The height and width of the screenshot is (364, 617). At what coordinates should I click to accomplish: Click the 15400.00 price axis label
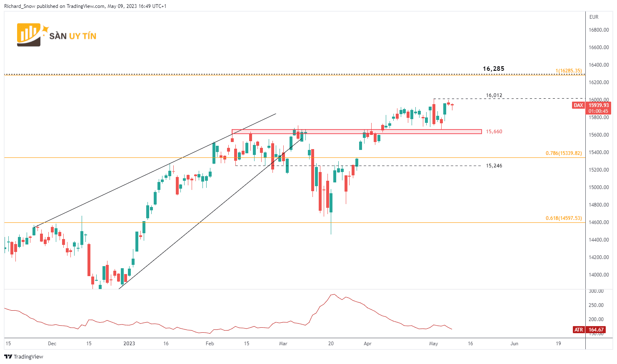(x=599, y=152)
